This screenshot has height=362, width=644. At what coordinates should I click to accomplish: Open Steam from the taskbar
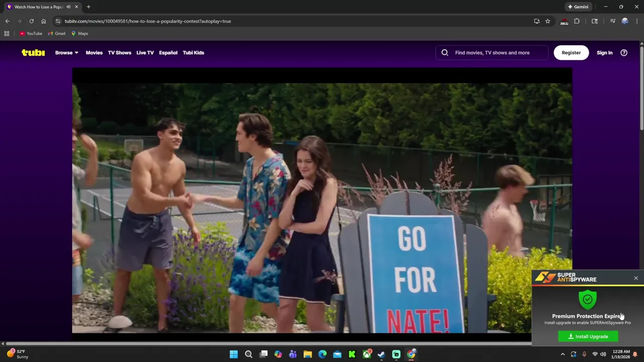click(381, 354)
